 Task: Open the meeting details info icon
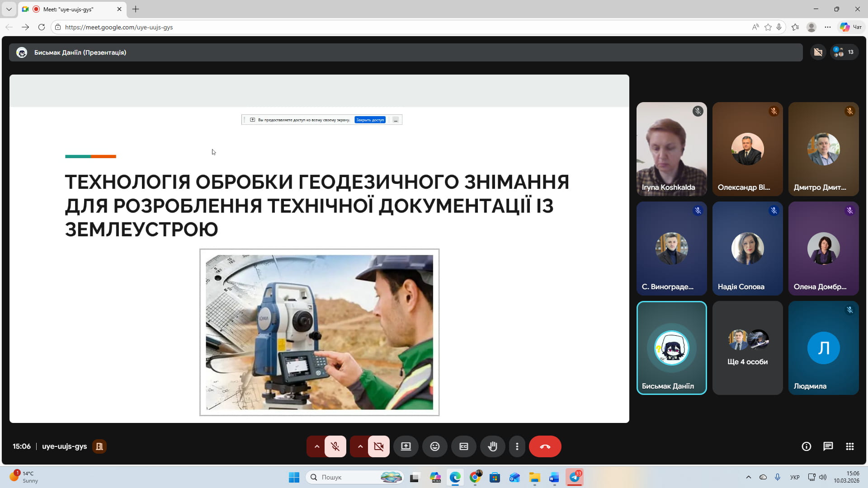click(806, 446)
